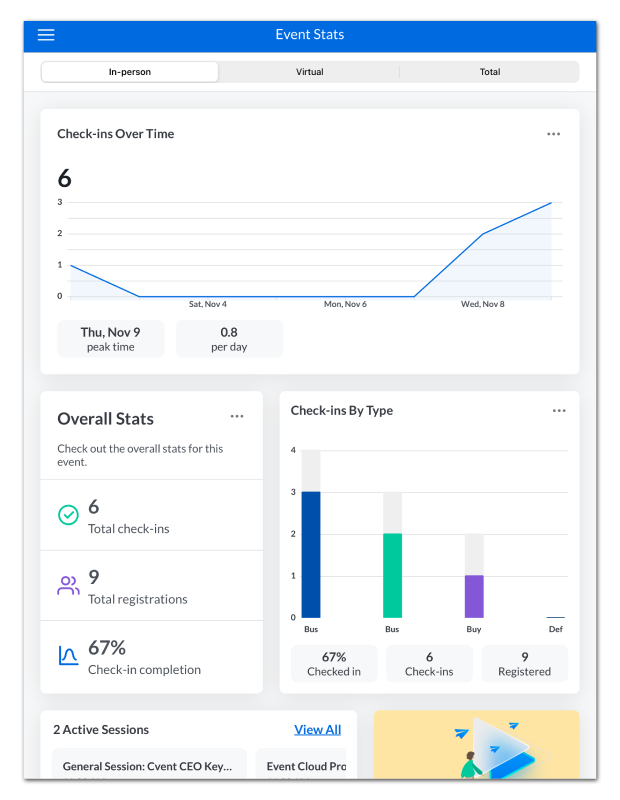Open Overall Stats three-dot menu
Screen dimensions: 620x800
point(237,416)
